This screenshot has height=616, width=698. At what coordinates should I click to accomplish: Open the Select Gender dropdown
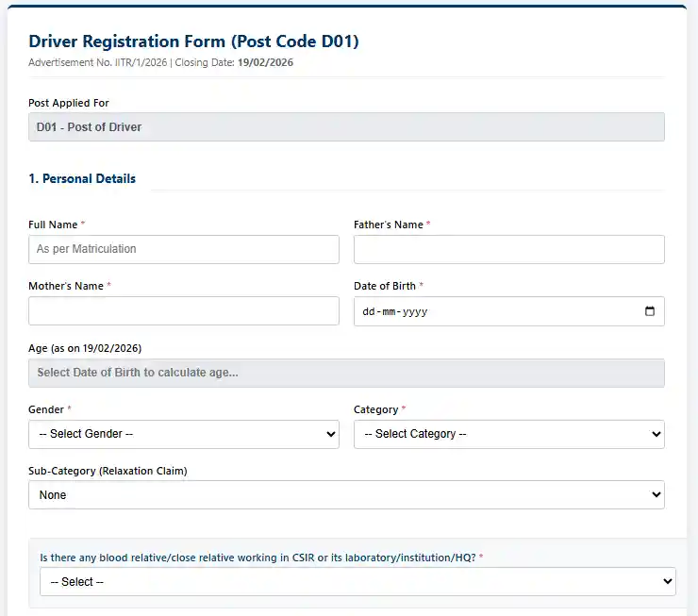coord(184,434)
